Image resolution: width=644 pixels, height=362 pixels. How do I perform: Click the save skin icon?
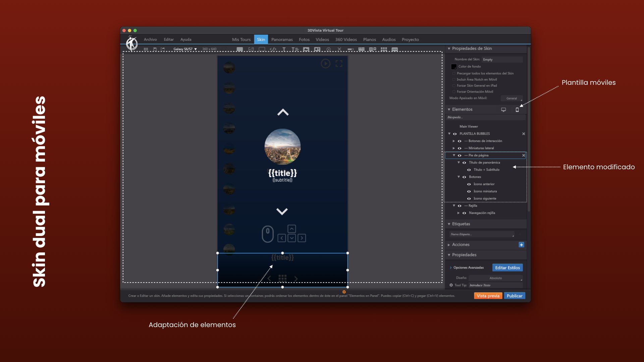click(x=155, y=49)
